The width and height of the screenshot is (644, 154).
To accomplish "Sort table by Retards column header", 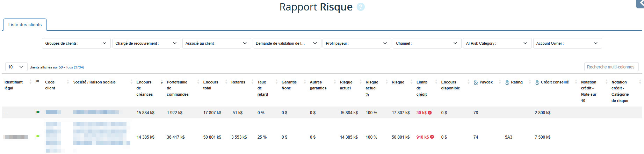I will tap(238, 82).
